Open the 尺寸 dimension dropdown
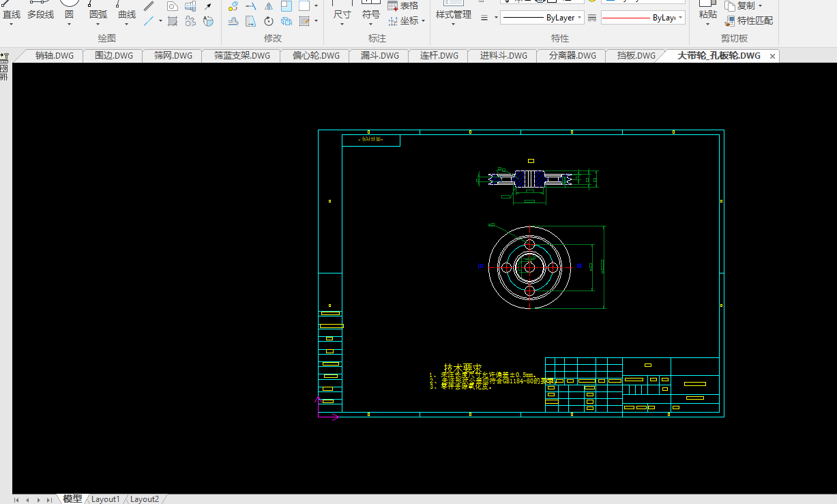The height and width of the screenshot is (504, 837). [x=342, y=25]
